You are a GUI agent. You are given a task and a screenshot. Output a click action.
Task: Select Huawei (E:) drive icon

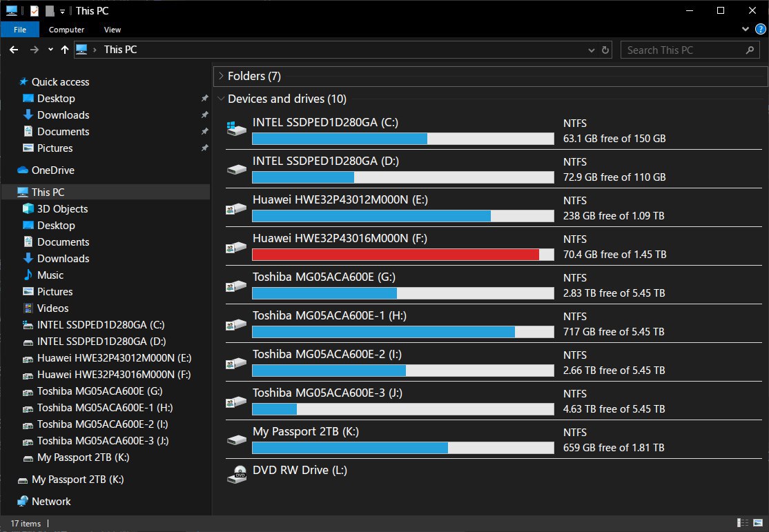click(236, 208)
